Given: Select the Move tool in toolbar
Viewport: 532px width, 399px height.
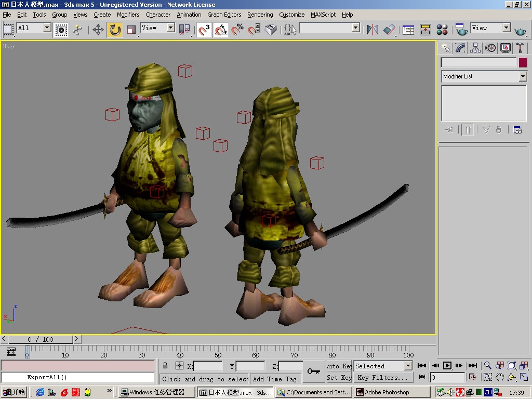Looking at the screenshot, I should (98, 29).
